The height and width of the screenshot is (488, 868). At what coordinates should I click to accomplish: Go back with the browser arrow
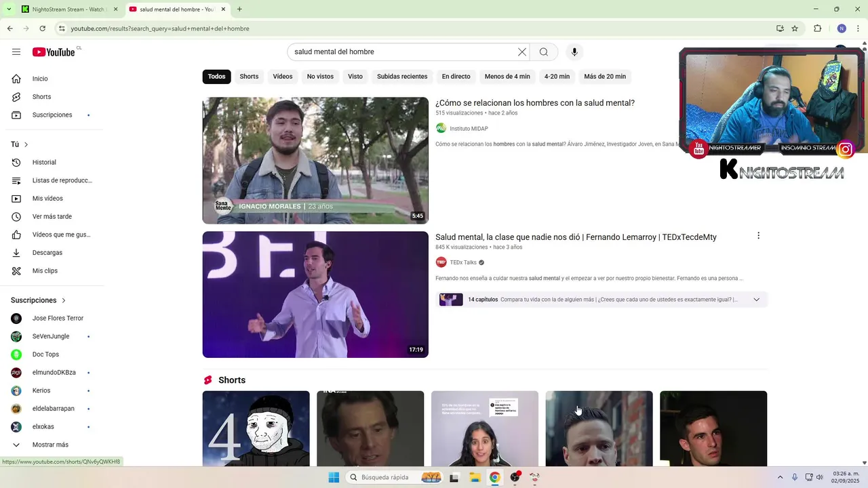pos(9,28)
